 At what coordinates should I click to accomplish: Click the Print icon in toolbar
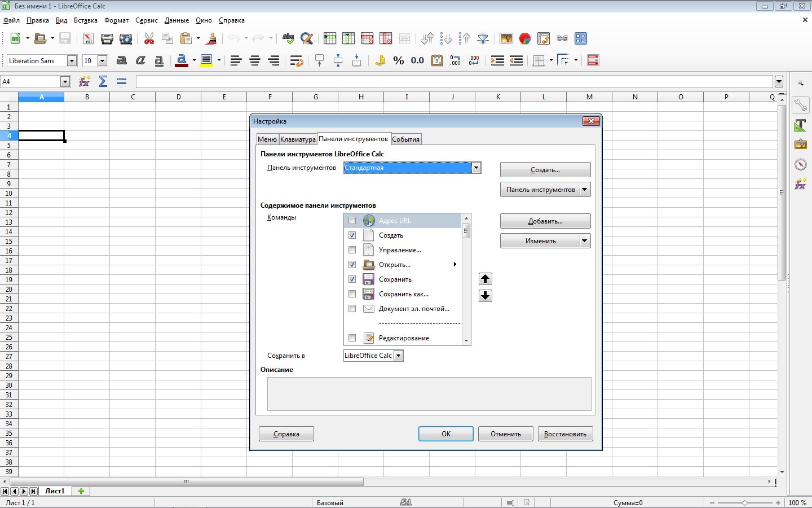[x=107, y=38]
